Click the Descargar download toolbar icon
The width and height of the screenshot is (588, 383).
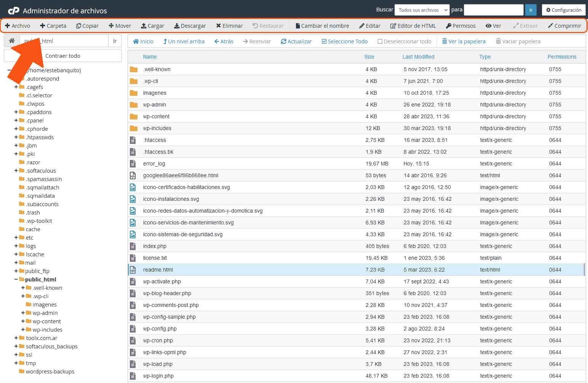pos(177,26)
